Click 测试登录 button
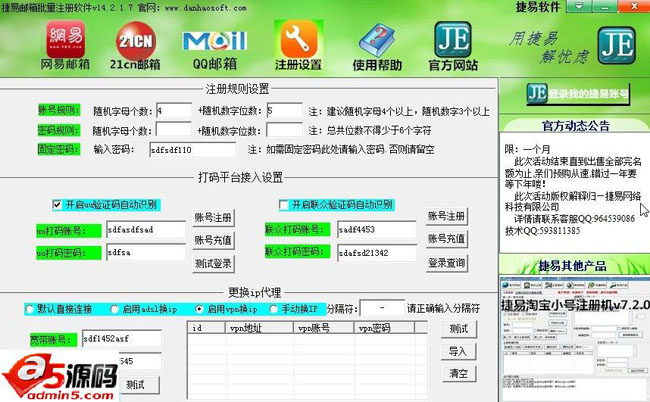The image size is (650, 402). tap(213, 264)
